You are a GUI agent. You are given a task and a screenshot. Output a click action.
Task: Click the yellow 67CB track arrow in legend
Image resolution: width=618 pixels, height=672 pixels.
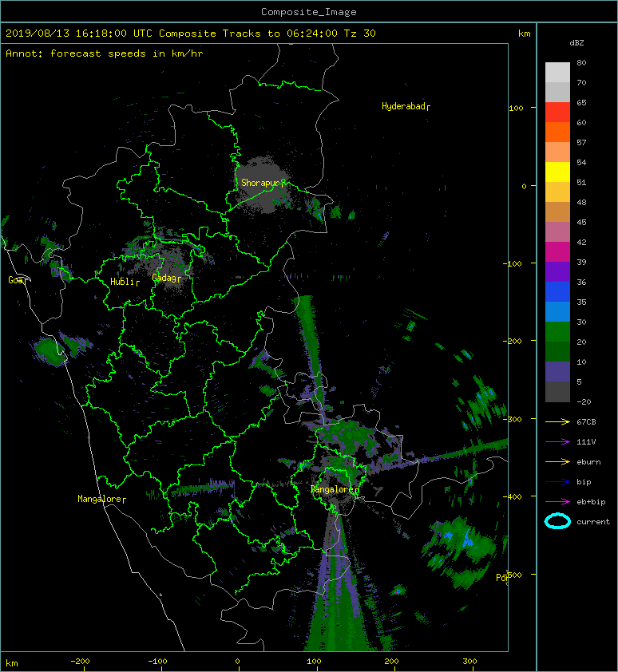[557, 421]
